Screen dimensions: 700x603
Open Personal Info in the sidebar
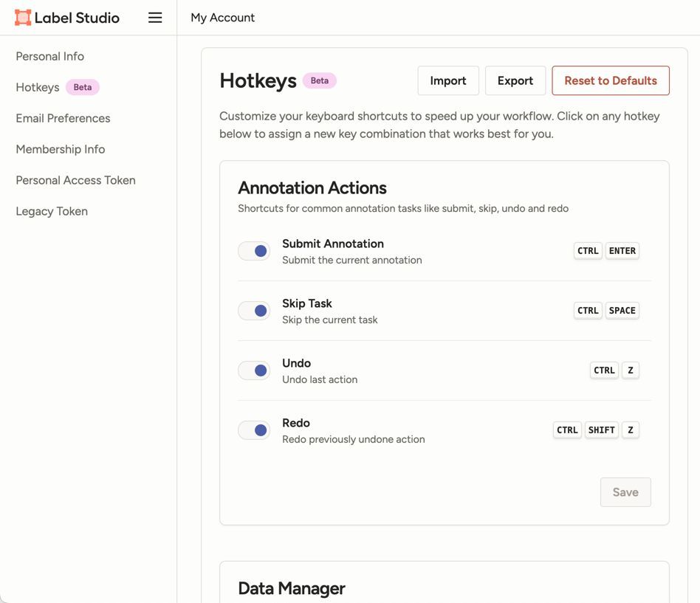tap(50, 56)
